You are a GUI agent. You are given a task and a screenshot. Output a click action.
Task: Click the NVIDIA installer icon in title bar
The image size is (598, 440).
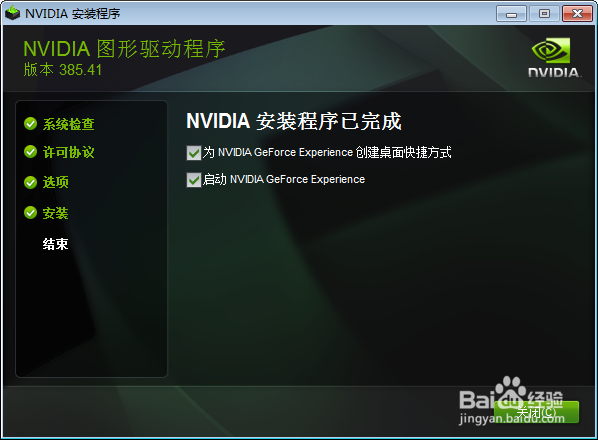click(13, 13)
